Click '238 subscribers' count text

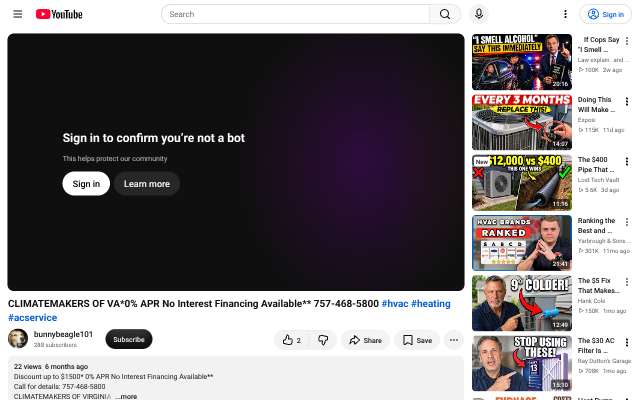(x=55, y=345)
